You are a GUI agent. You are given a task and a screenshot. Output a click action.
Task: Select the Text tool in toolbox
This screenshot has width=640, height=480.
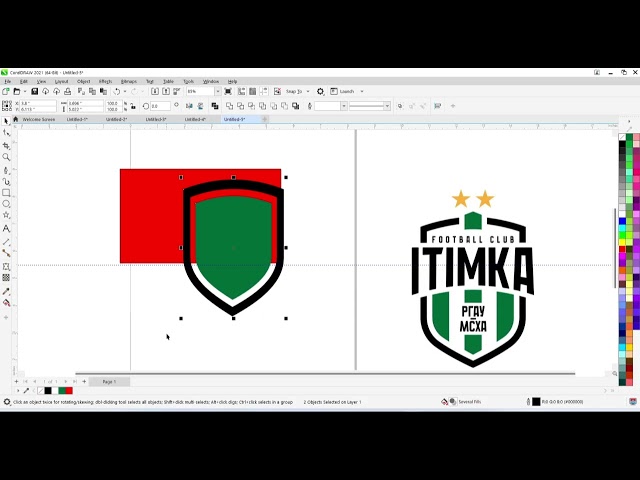coord(6,229)
